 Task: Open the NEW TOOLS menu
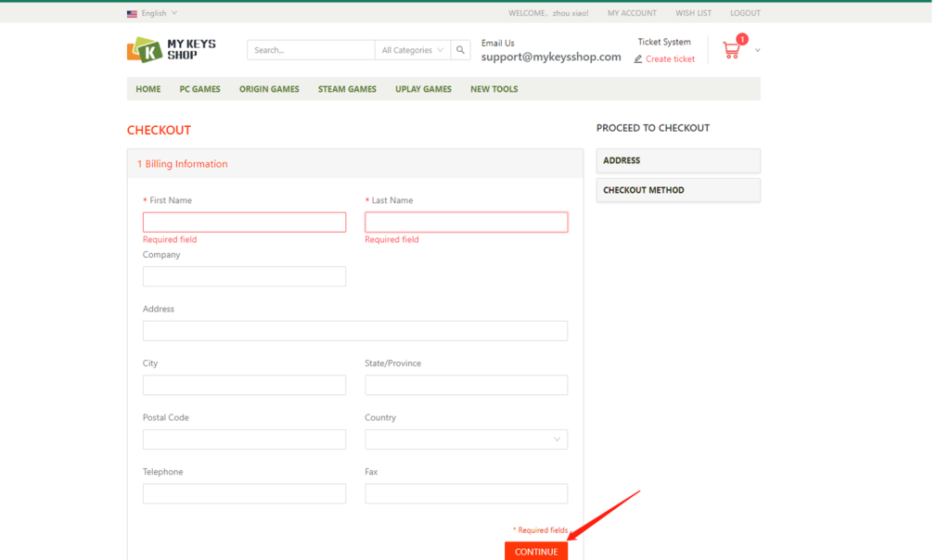coord(494,89)
